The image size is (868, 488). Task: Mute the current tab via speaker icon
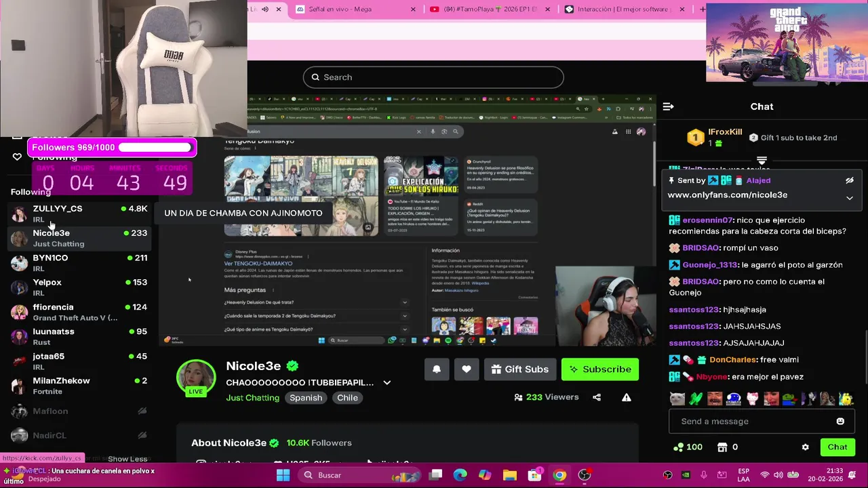click(x=265, y=9)
